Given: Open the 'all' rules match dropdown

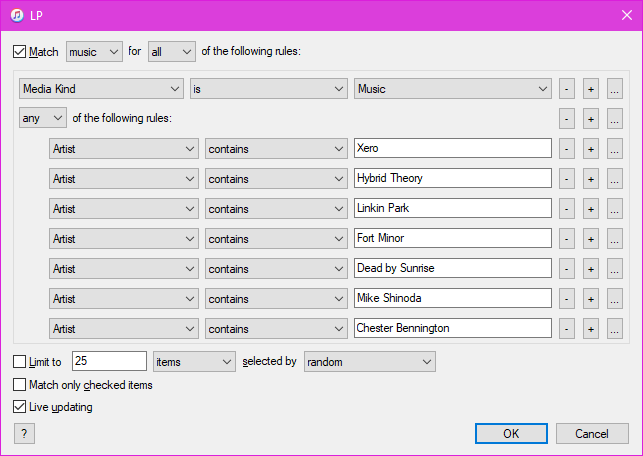Looking at the screenshot, I should pyautogui.click(x=172, y=52).
